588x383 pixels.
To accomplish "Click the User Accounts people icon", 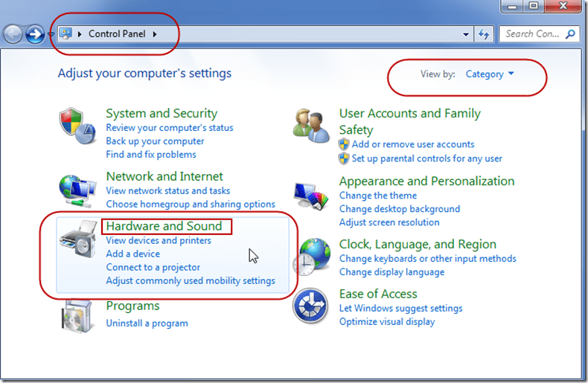I will pos(311,126).
